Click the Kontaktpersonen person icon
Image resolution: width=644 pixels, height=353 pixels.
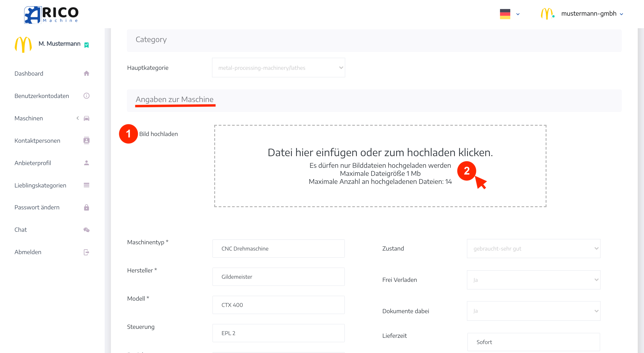(87, 140)
